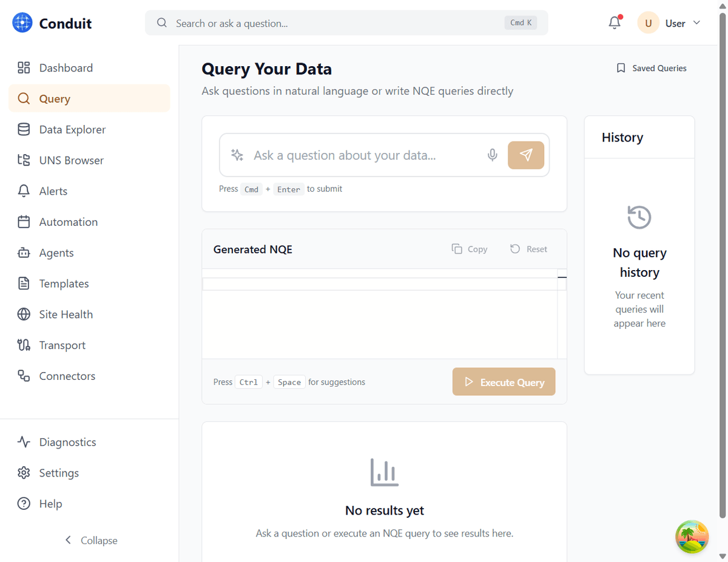Click the Connectors icon
728x562 pixels.
pos(24,376)
